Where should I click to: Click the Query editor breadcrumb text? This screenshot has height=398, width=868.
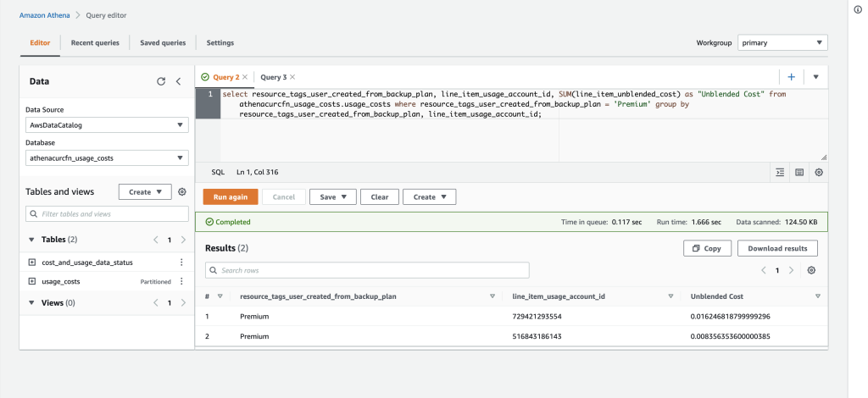[x=106, y=15]
